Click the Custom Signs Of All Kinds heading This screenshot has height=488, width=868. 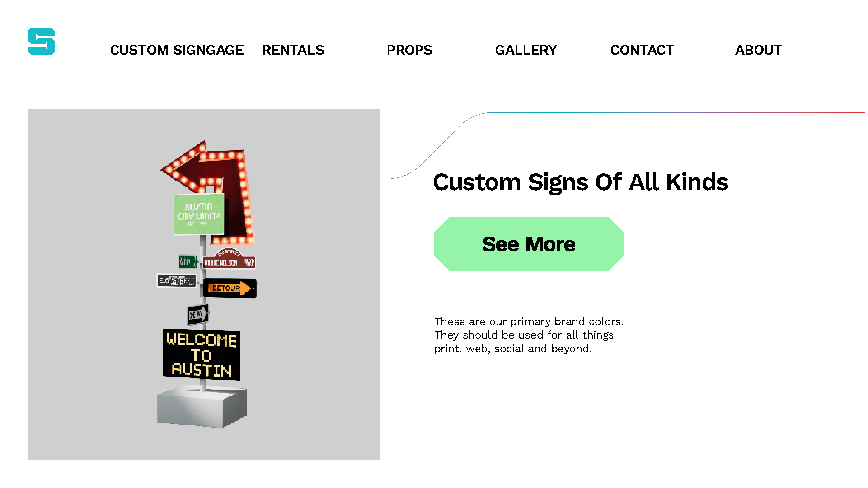point(580,182)
